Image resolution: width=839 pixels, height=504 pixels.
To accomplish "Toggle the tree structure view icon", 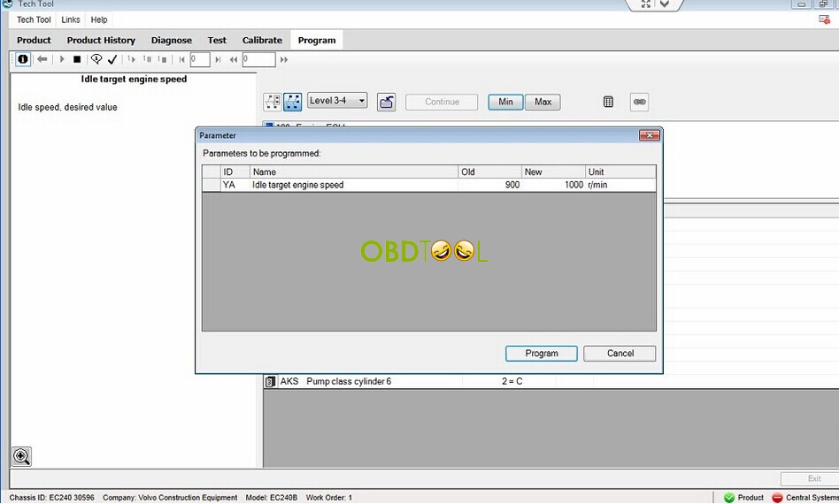I will pyautogui.click(x=273, y=102).
